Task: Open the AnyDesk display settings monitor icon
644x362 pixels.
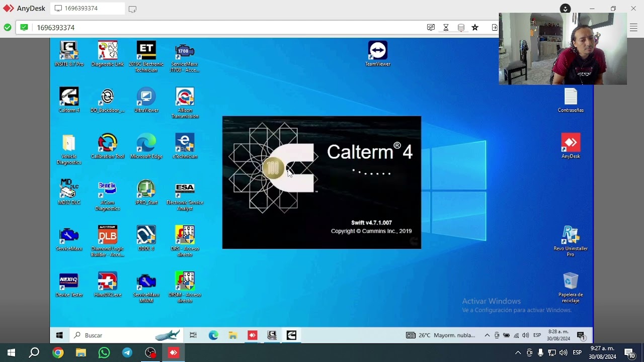Action: [x=431, y=28]
